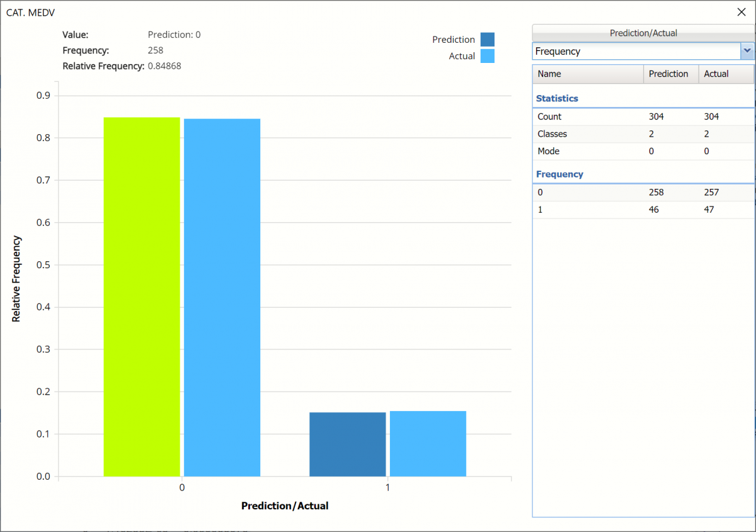Click the Prediction/Actual panel header bar

(643, 33)
